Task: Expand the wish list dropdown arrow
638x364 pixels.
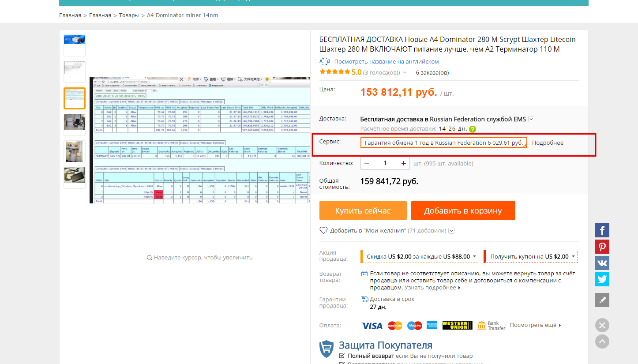Action: click(451, 231)
